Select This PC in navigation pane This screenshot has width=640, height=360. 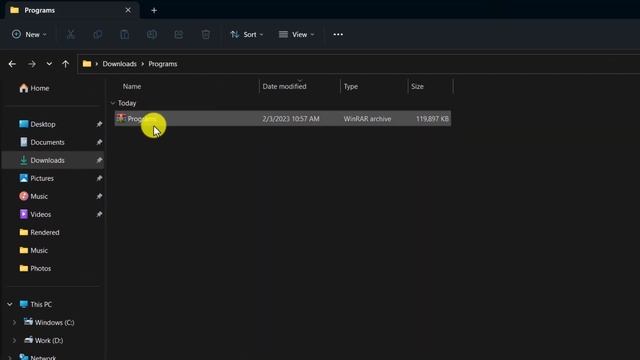coord(36,304)
